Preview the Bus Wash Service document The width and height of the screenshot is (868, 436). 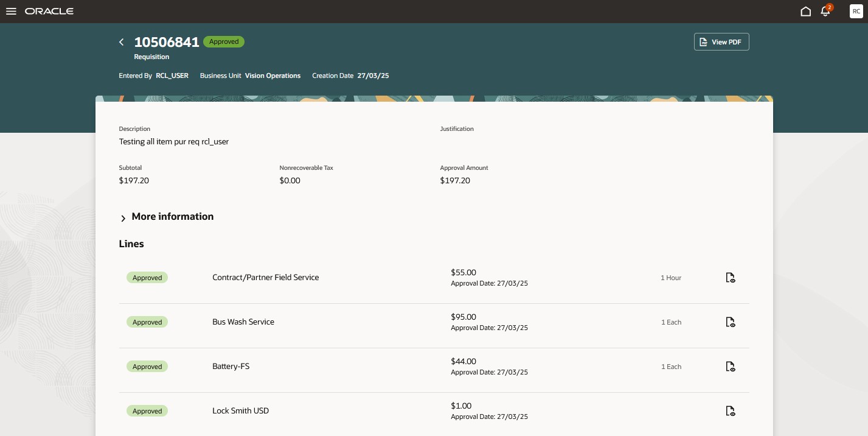coord(730,322)
